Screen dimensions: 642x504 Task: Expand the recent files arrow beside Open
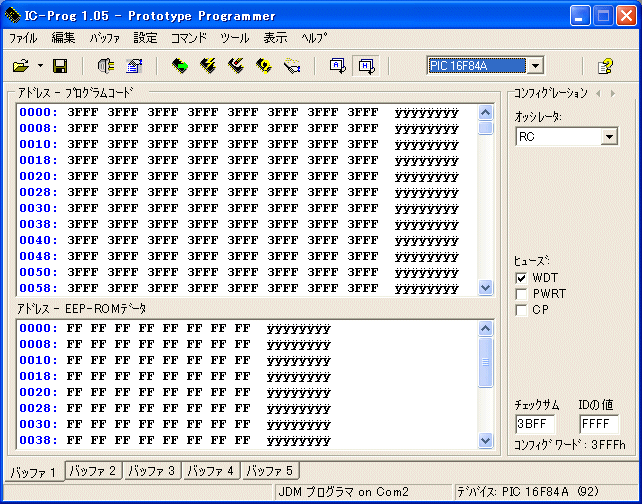tap(40, 66)
